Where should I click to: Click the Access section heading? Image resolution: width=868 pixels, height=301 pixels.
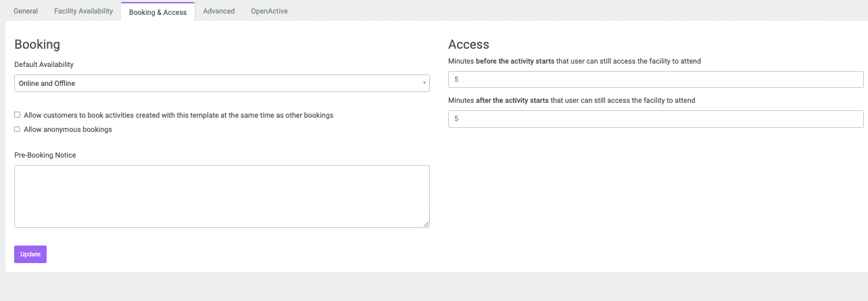[468, 45]
